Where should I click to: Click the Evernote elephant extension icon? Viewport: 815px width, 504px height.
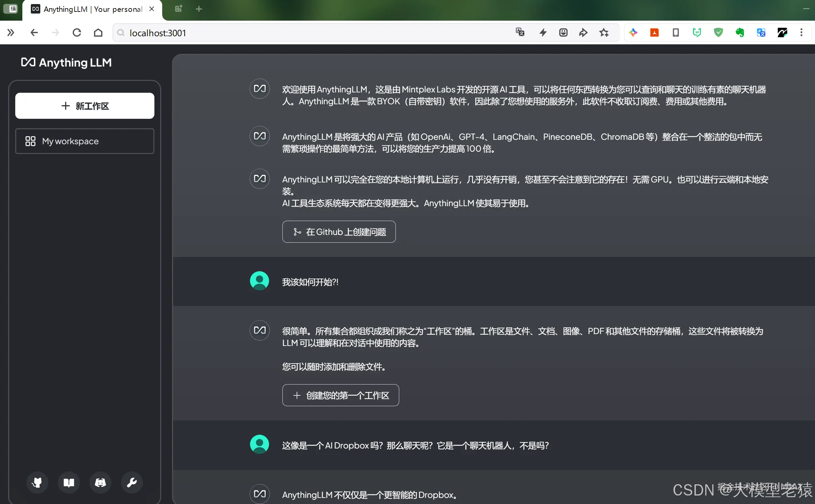(740, 32)
